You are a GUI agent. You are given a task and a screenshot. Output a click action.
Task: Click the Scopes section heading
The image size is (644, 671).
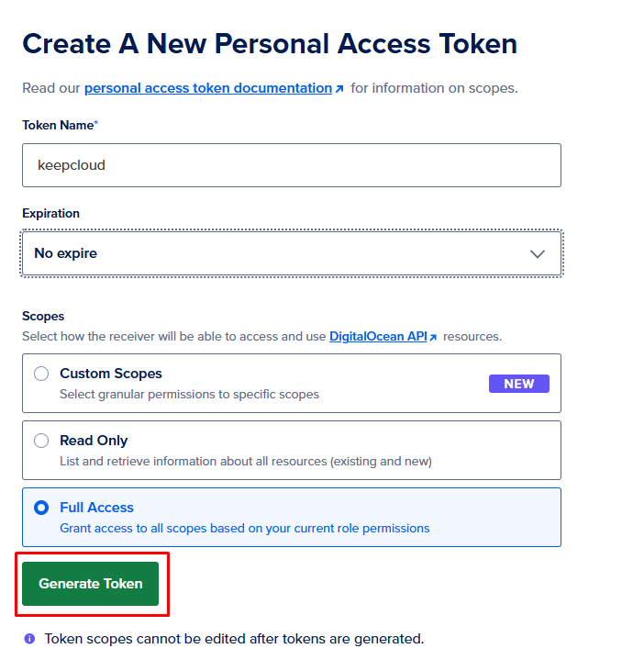click(43, 317)
